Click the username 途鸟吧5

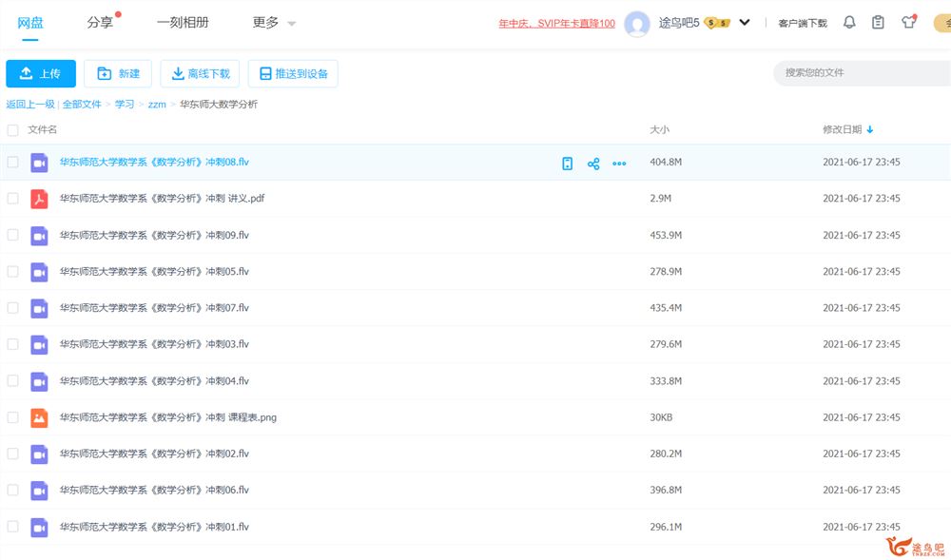[679, 23]
